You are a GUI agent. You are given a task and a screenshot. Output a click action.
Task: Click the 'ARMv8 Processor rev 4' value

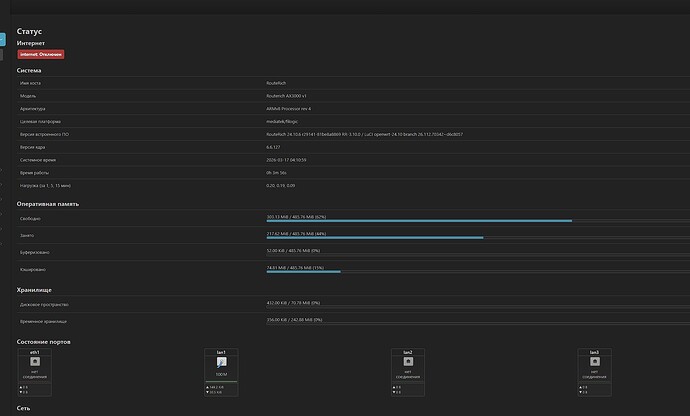[x=289, y=108]
